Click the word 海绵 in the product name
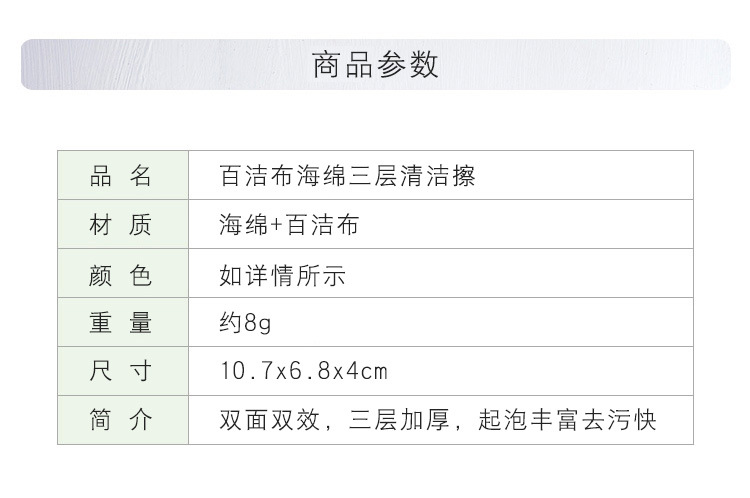750x498 pixels. [x=321, y=177]
